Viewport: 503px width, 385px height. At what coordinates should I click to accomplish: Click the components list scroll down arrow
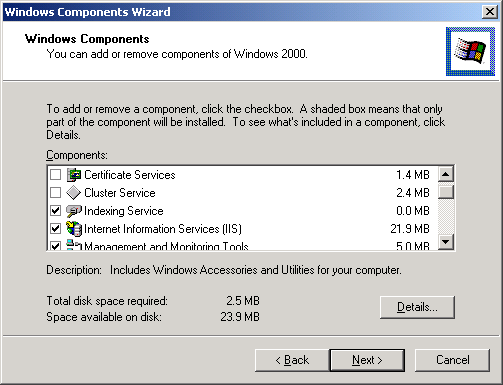[446, 242]
